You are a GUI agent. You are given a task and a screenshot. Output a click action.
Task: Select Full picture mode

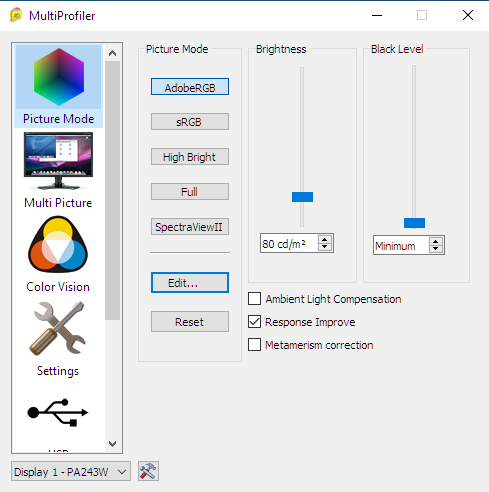tap(190, 192)
